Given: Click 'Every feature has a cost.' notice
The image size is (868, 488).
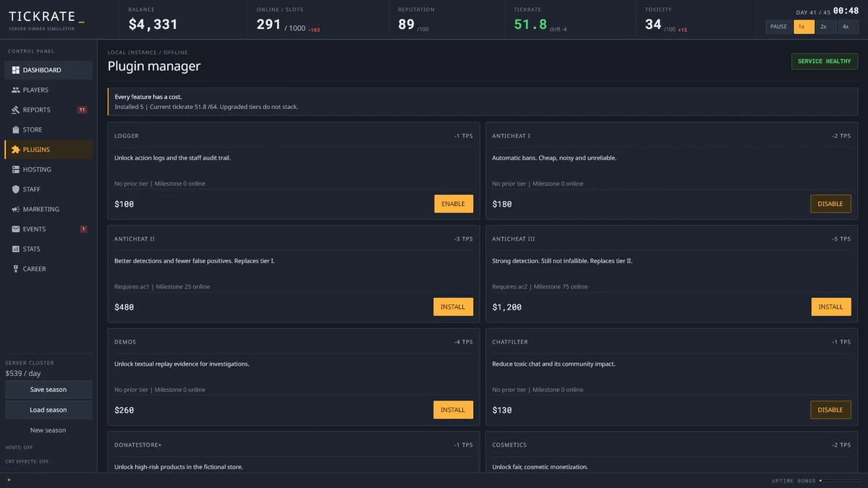Looking at the screenshot, I should 148,97.
